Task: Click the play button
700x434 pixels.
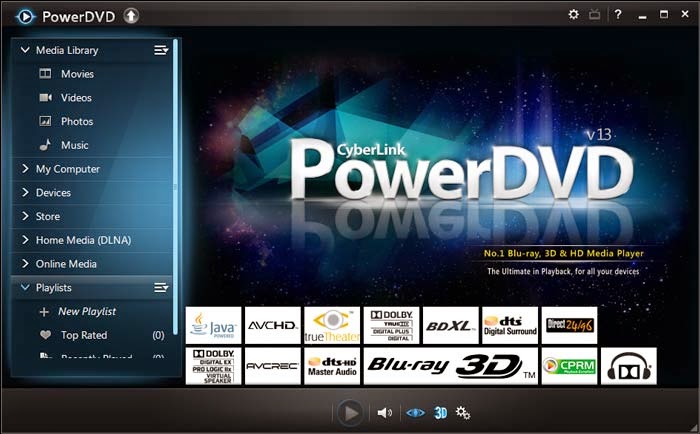Action: point(350,413)
